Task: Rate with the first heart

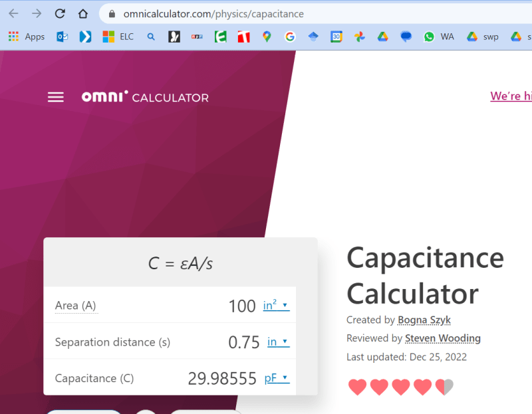Action: [357, 387]
